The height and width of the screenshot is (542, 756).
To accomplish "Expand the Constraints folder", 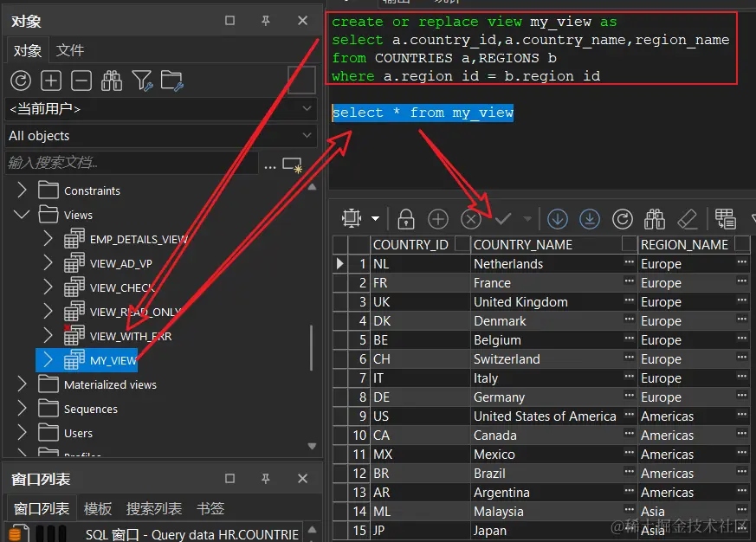I will point(22,190).
